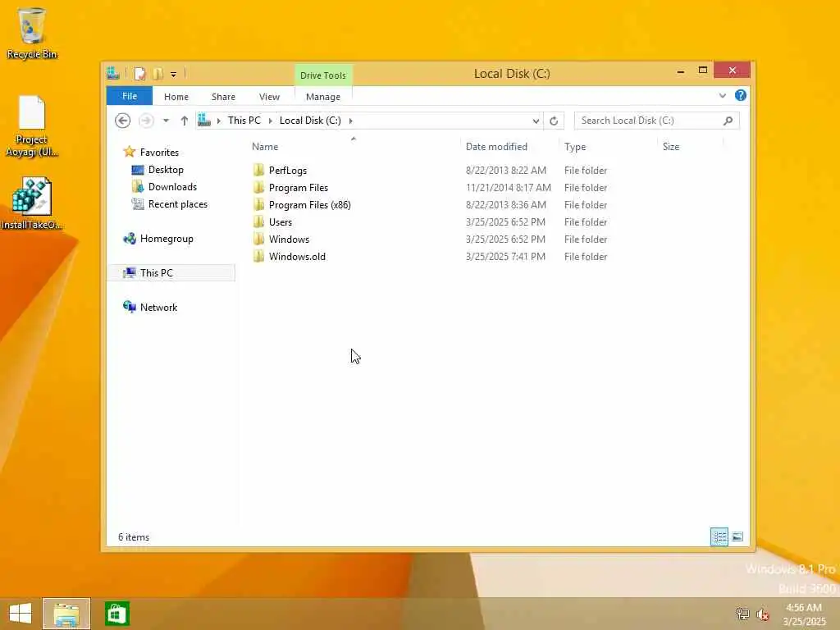Click the drive icon in the window title bar
The width and height of the screenshot is (840, 630).
113,73
